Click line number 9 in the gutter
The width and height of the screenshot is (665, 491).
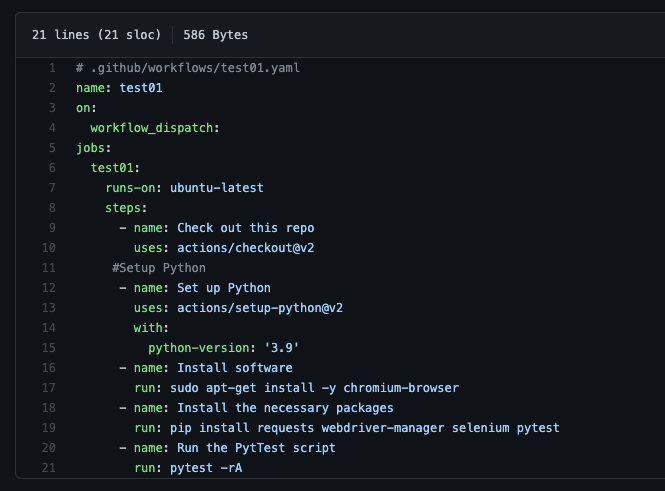pyautogui.click(x=52, y=228)
